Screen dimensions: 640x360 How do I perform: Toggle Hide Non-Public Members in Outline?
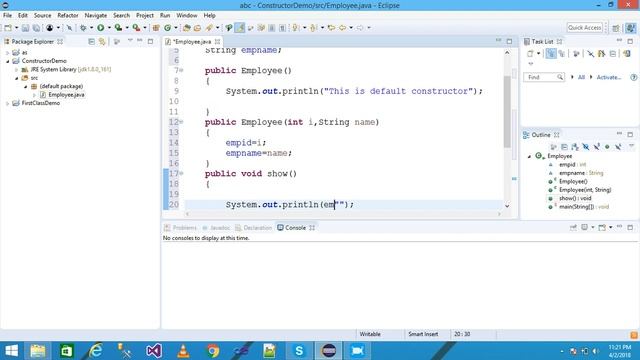click(x=607, y=147)
